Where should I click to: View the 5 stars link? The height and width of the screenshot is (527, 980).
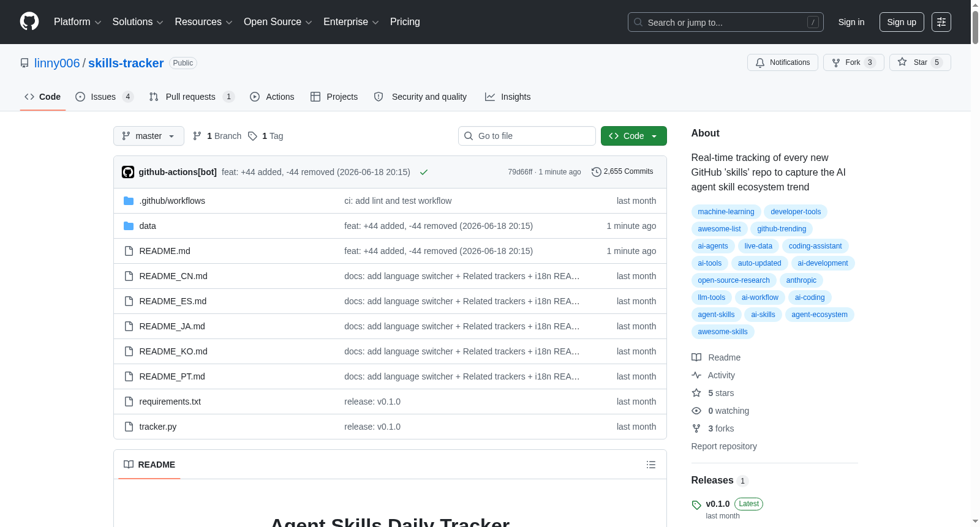(x=713, y=393)
